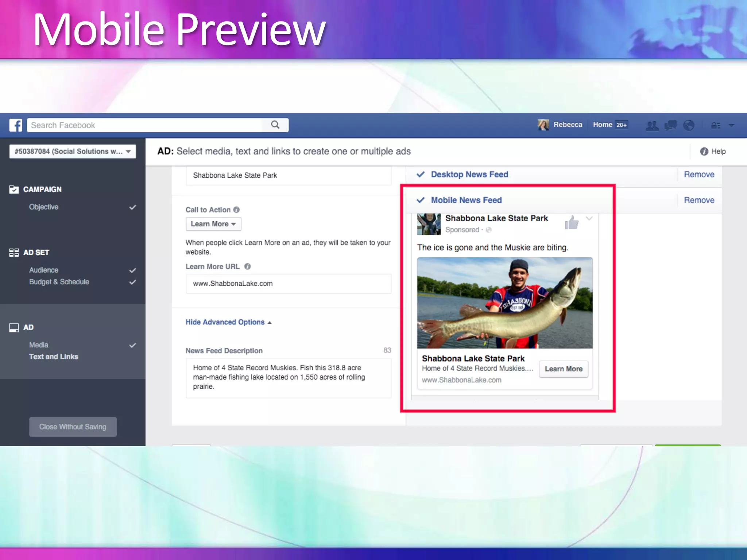Image resolution: width=747 pixels, height=560 pixels.
Task: Remove Mobile News Feed placement
Action: [699, 200]
